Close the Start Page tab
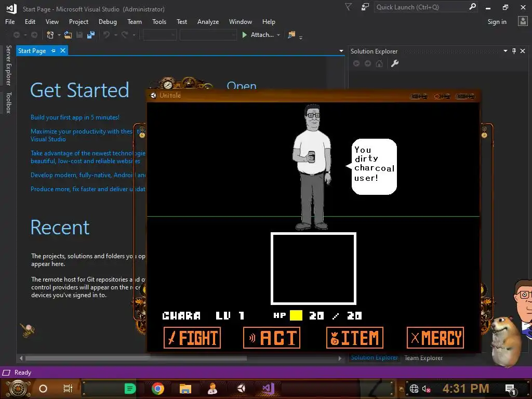 point(63,50)
